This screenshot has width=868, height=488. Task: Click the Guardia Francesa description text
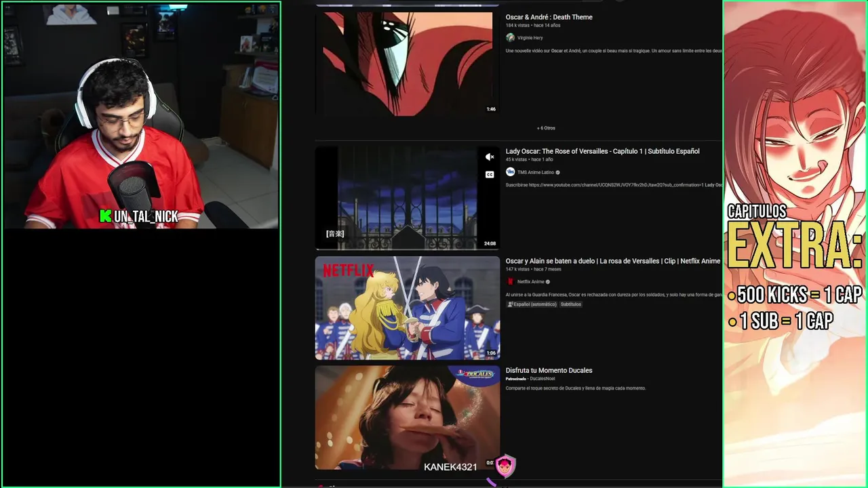point(614,295)
